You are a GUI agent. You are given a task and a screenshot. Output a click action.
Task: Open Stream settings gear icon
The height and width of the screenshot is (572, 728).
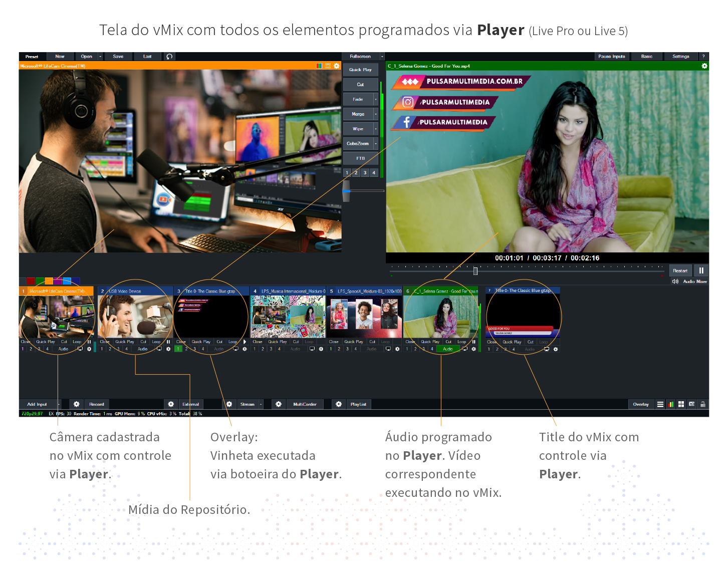tap(229, 404)
